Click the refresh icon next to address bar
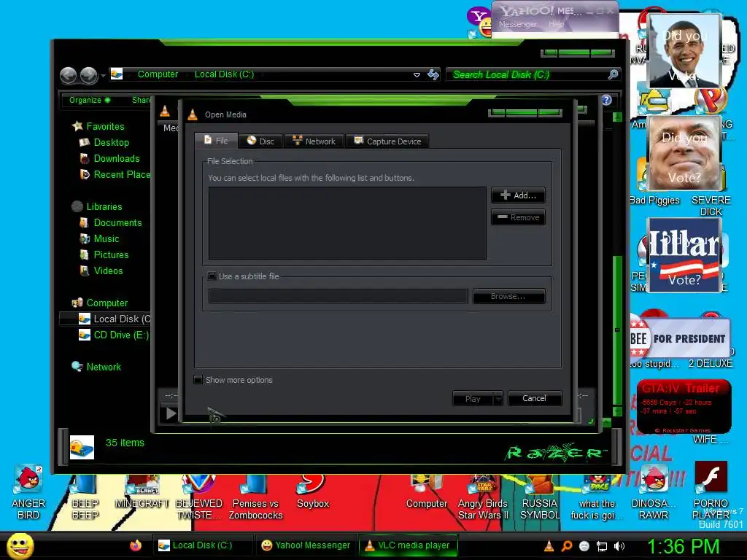Image resolution: width=747 pixels, height=560 pixels. tap(433, 74)
